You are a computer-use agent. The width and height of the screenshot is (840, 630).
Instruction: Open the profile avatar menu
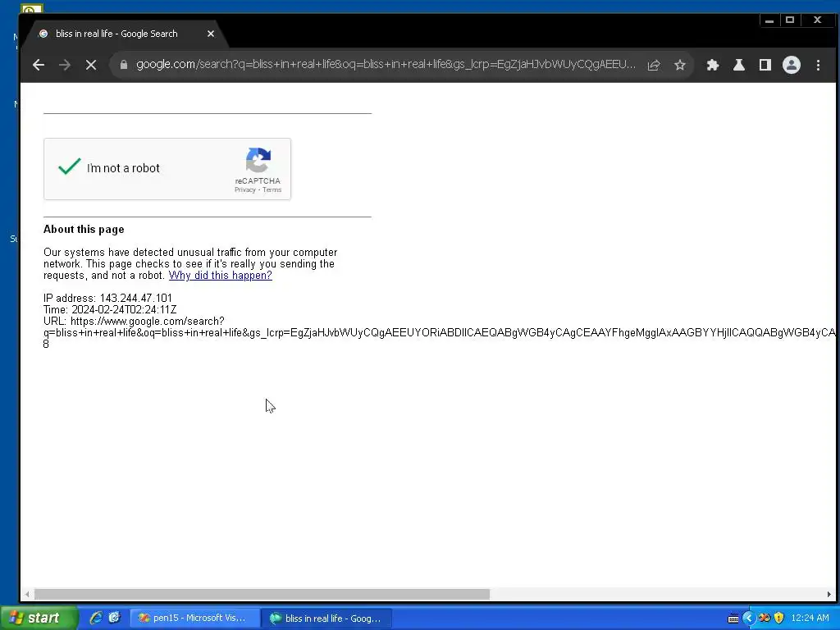(792, 66)
